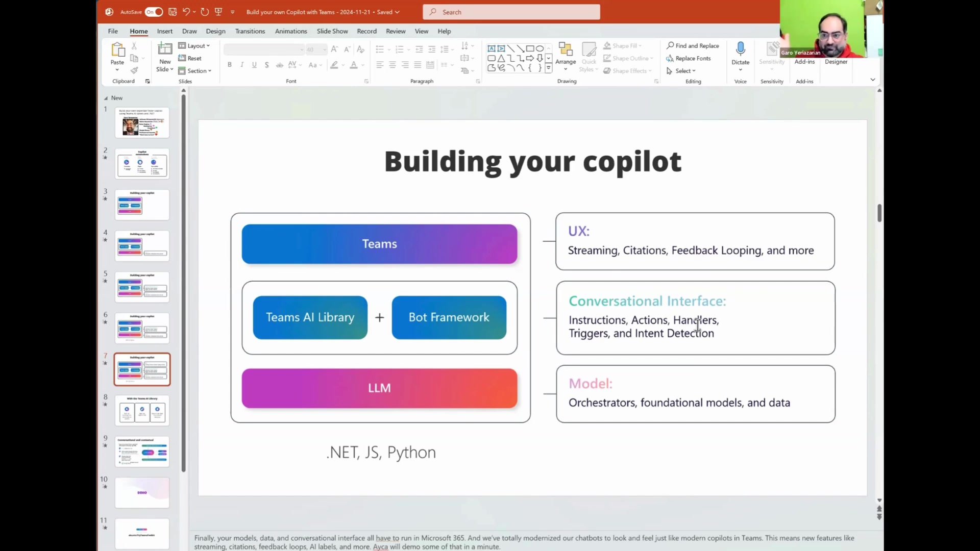Click the New Slide icon
The image size is (980, 551).
[165, 49]
